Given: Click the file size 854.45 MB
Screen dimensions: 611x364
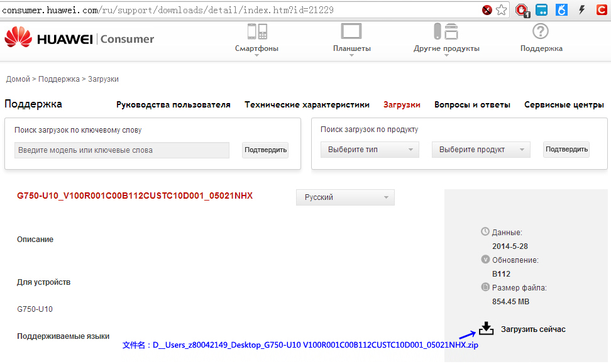Looking at the screenshot, I should pos(510,302).
